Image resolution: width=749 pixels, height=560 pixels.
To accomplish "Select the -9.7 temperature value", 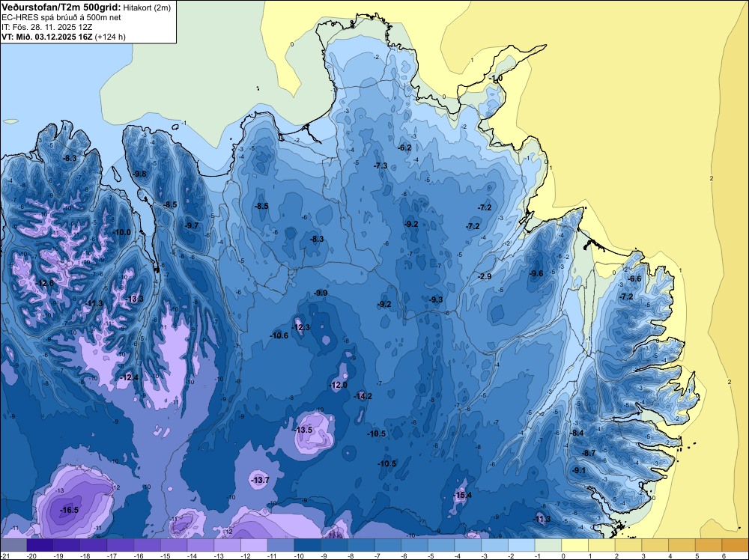I will (192, 225).
